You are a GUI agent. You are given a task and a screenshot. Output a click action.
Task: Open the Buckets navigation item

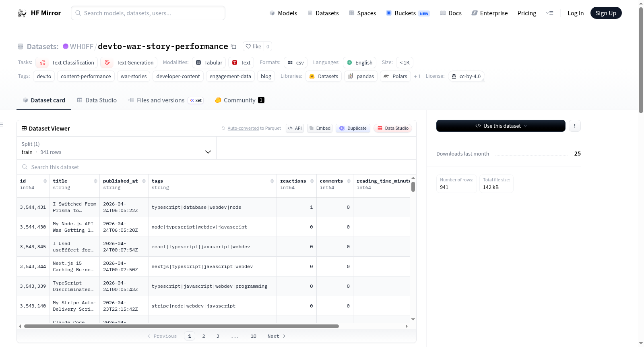(408, 13)
